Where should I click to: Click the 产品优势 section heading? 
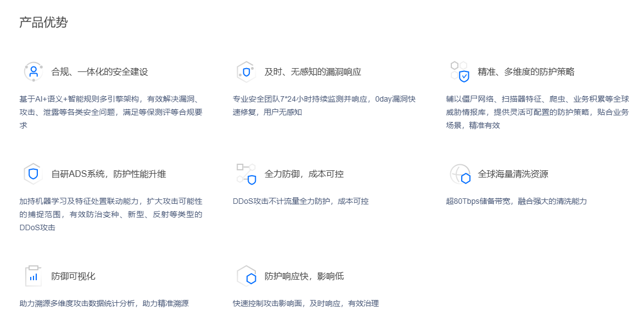tap(43, 22)
